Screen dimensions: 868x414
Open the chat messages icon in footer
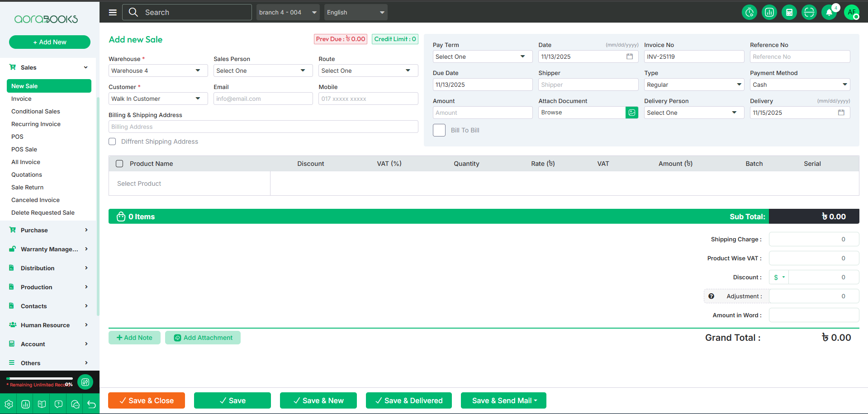coord(75,404)
